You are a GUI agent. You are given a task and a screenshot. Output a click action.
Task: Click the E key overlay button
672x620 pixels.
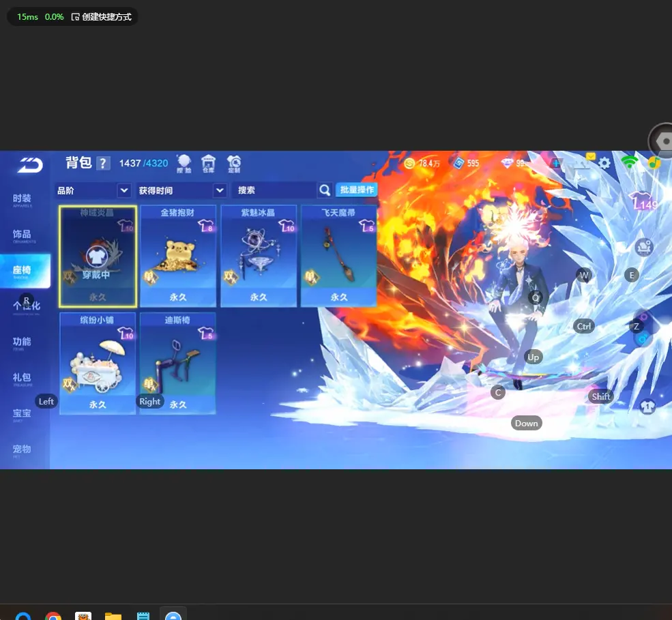[631, 275]
